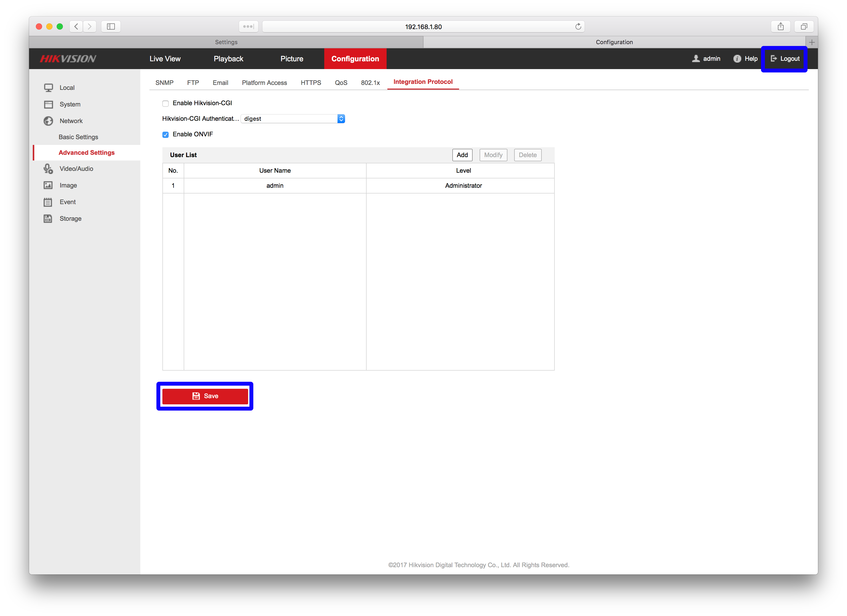The width and height of the screenshot is (847, 616).
Task: Collapse the Network sidebar section
Action: pyautogui.click(x=71, y=121)
